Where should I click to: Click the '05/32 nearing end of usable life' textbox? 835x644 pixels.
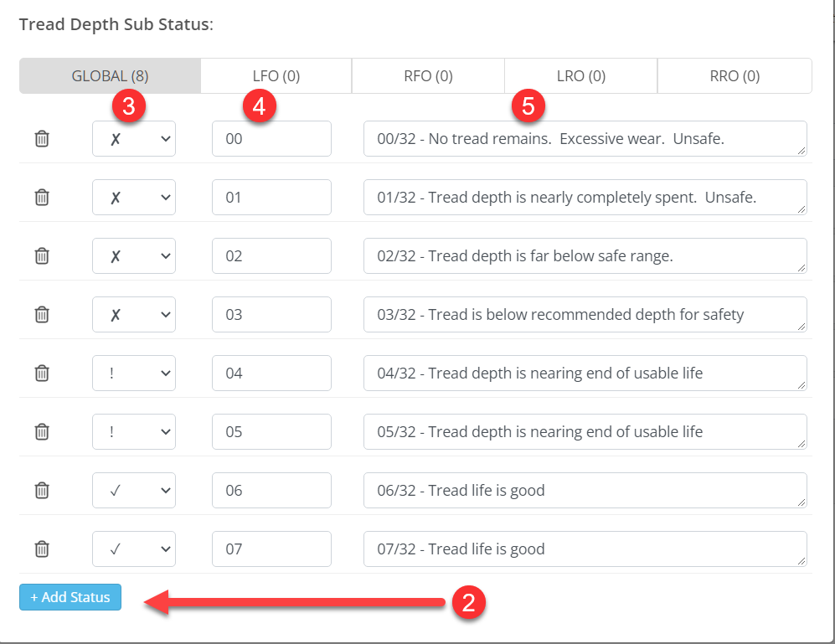coord(585,432)
